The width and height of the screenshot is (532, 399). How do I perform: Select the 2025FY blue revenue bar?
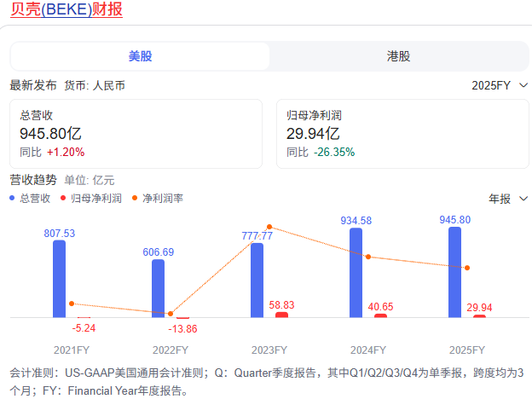coord(454,272)
